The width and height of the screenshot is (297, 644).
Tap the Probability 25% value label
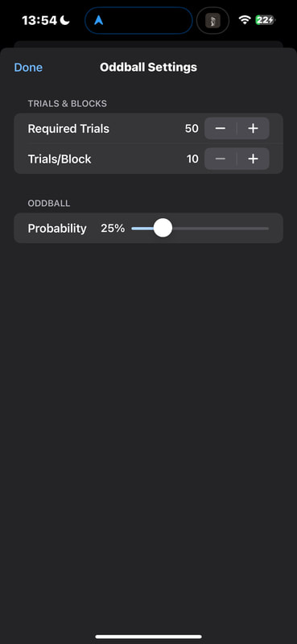[x=113, y=228]
